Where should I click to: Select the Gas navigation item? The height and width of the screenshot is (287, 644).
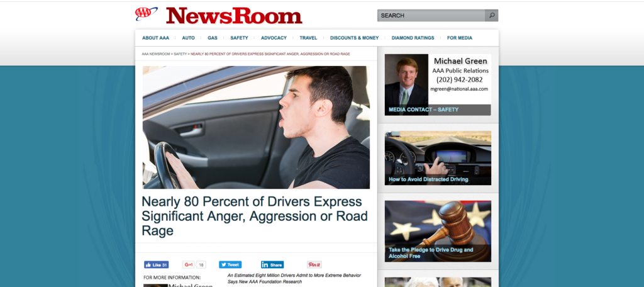pos(213,38)
